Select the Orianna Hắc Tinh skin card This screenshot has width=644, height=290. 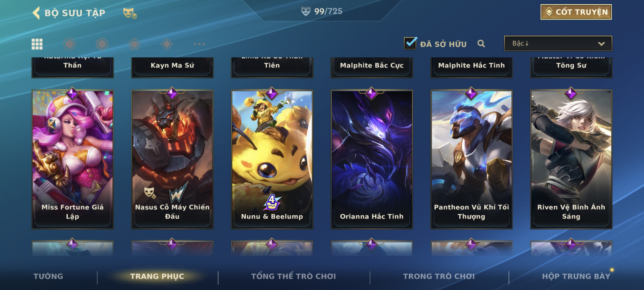[372, 159]
